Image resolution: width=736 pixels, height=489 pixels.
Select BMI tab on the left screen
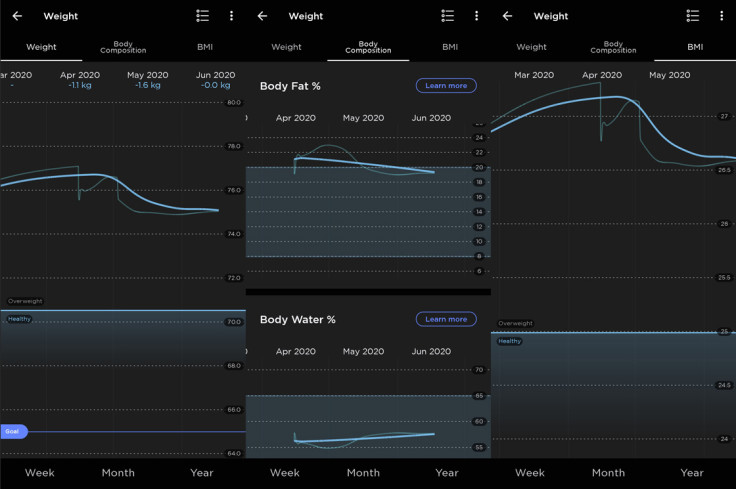click(x=205, y=47)
